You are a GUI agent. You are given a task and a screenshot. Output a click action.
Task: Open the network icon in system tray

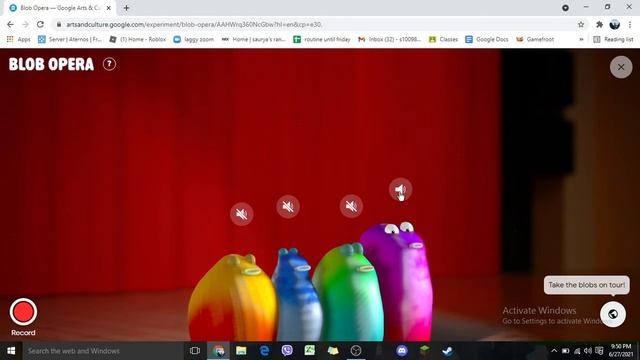click(x=577, y=351)
